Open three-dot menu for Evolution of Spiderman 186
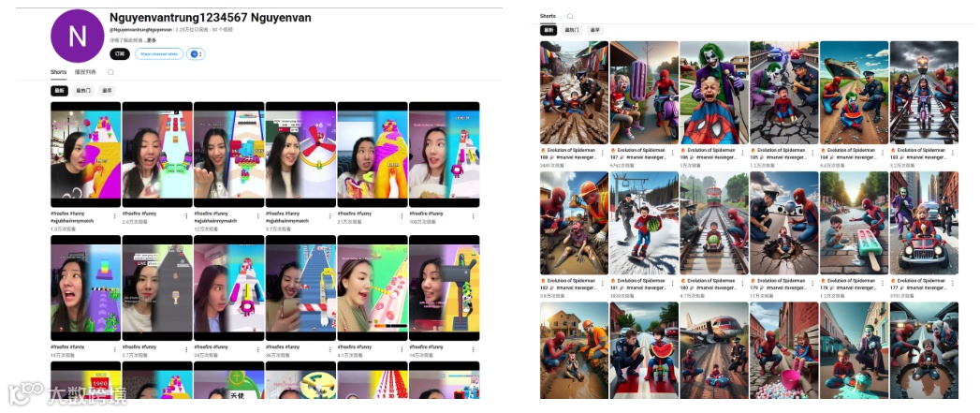 point(743,152)
